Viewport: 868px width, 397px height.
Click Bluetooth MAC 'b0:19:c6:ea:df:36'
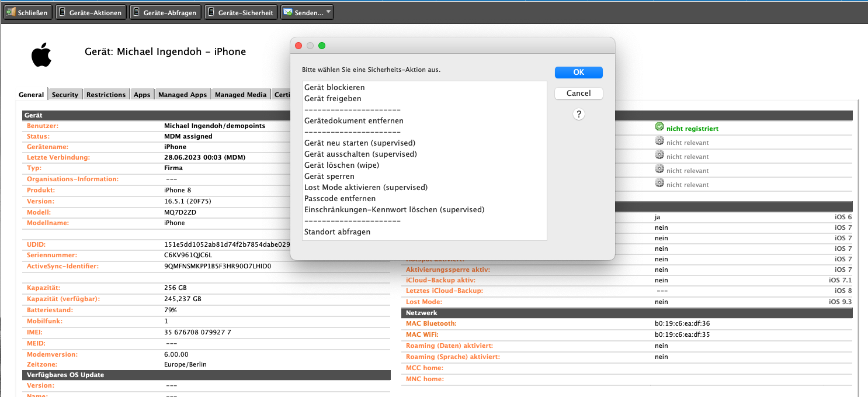click(682, 323)
